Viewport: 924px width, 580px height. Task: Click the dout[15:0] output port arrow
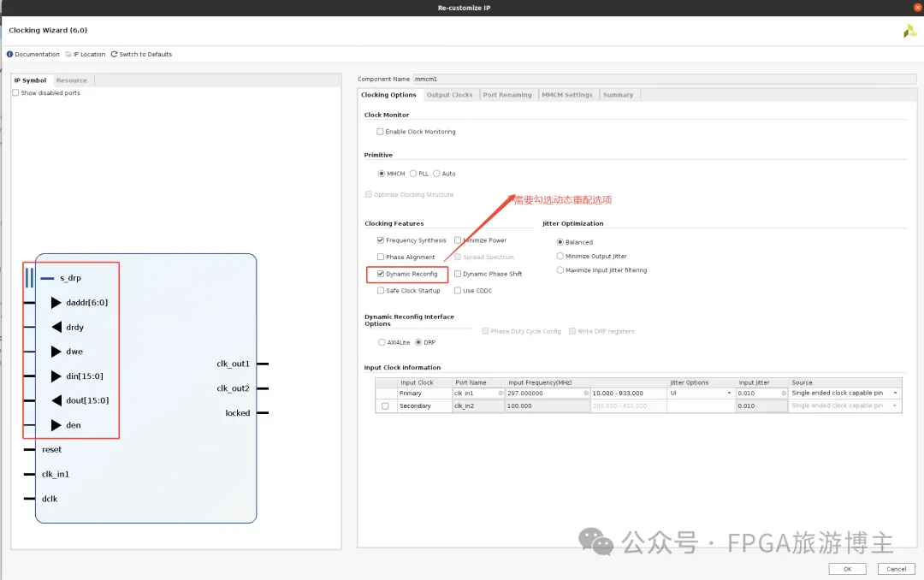(x=56, y=400)
